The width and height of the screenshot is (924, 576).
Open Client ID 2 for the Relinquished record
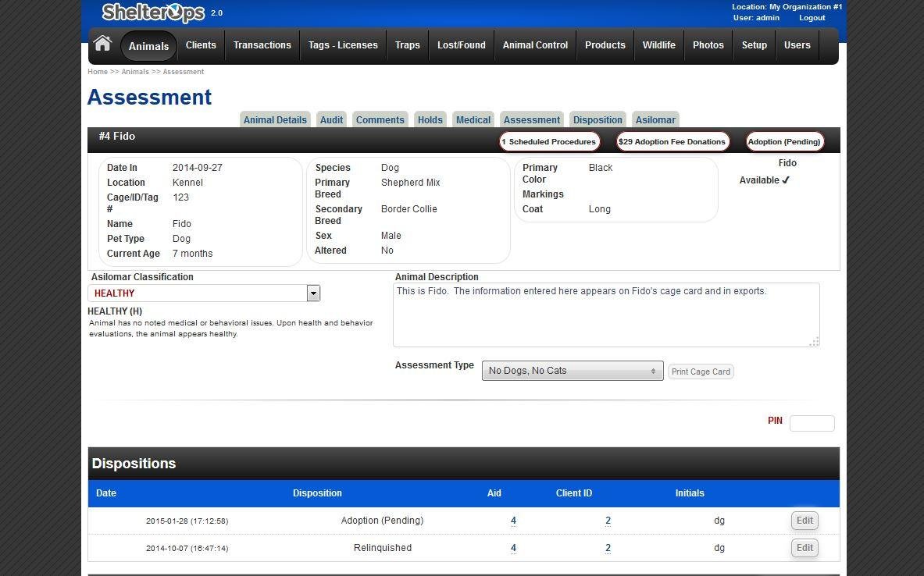click(x=608, y=547)
